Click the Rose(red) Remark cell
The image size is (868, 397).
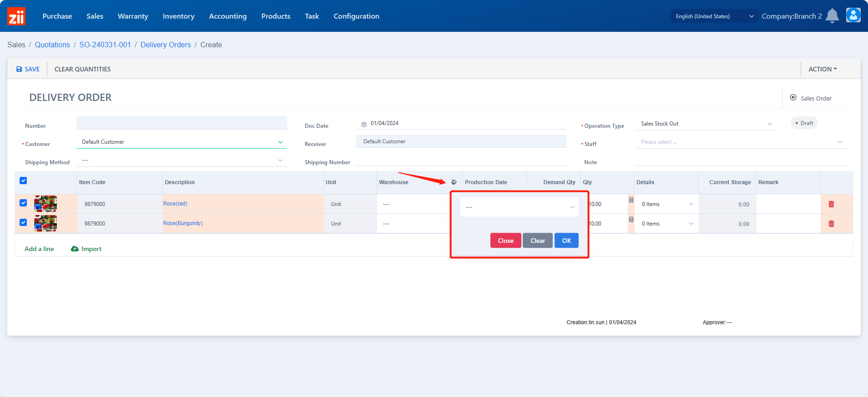pos(788,204)
